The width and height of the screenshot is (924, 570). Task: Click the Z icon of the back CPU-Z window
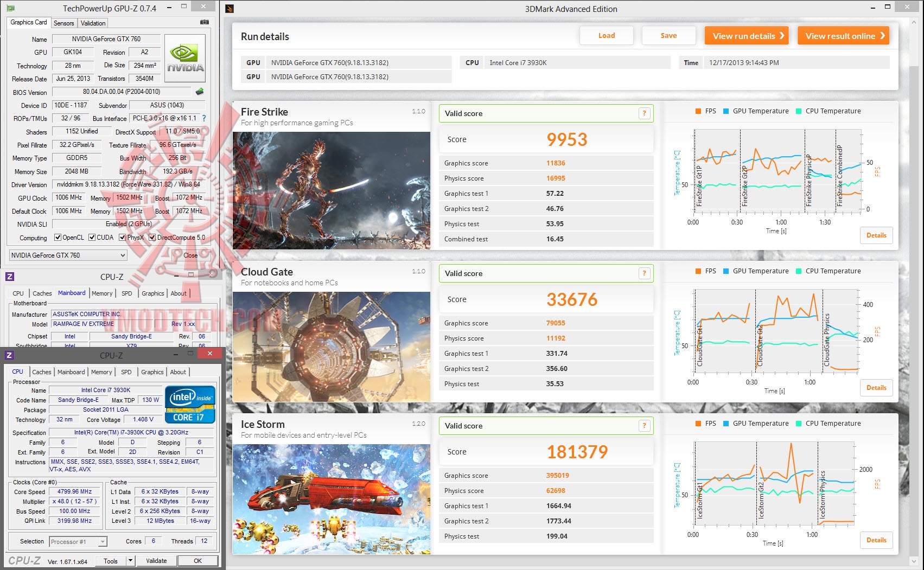(10, 277)
